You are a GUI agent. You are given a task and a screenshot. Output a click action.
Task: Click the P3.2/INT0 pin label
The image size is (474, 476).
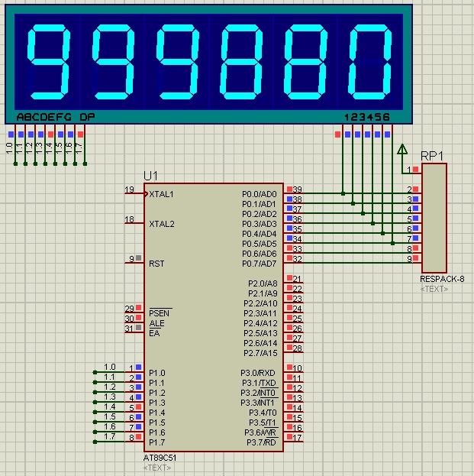(258, 393)
